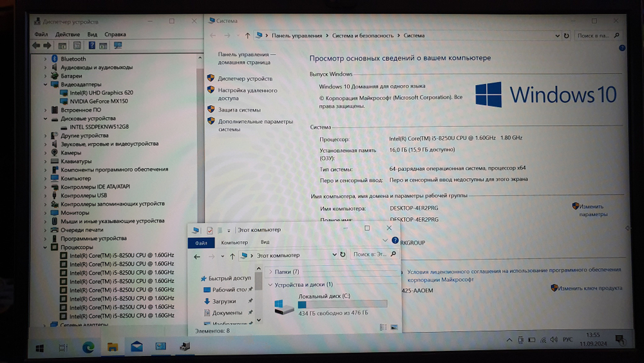The height and width of the screenshot is (363, 644).
Task: Click Forward arrow in Device Manager toolbar
Action: pos(47,46)
